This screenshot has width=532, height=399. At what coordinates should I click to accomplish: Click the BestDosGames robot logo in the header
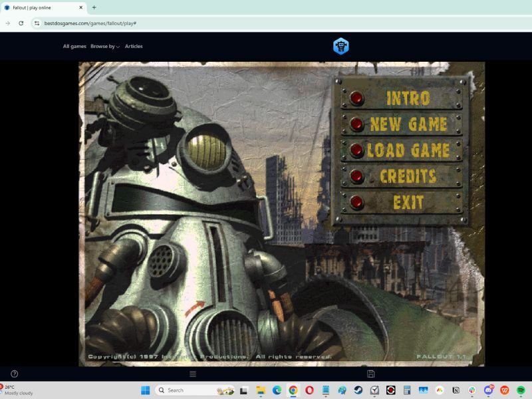(x=341, y=46)
